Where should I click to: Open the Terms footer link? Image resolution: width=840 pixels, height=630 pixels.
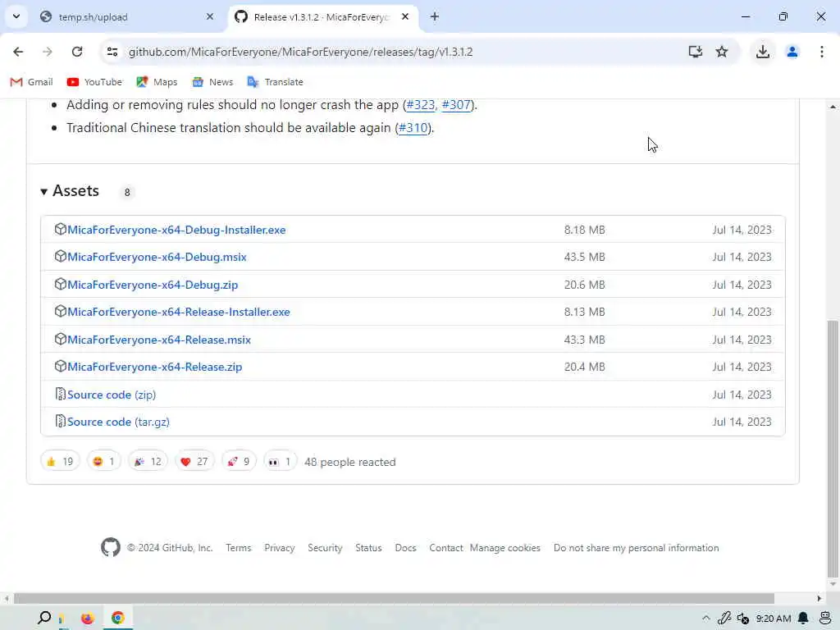239,548
